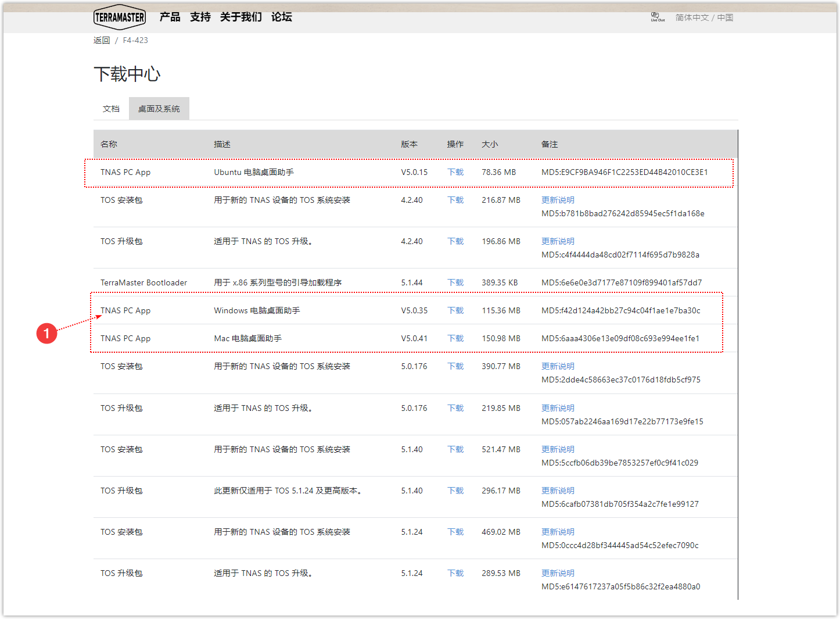This screenshot has height=619, width=840.
Task: Open 更新说明 for 219.85 MB package
Action: tap(558, 408)
